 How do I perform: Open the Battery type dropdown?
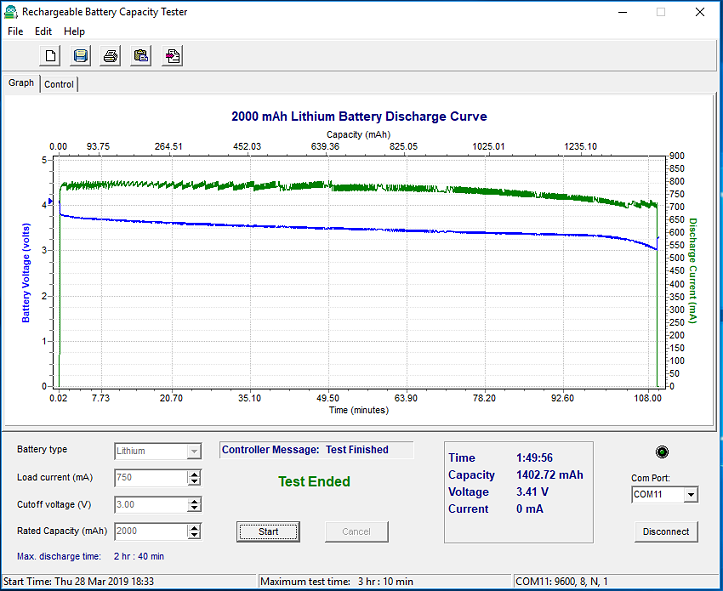coord(194,451)
